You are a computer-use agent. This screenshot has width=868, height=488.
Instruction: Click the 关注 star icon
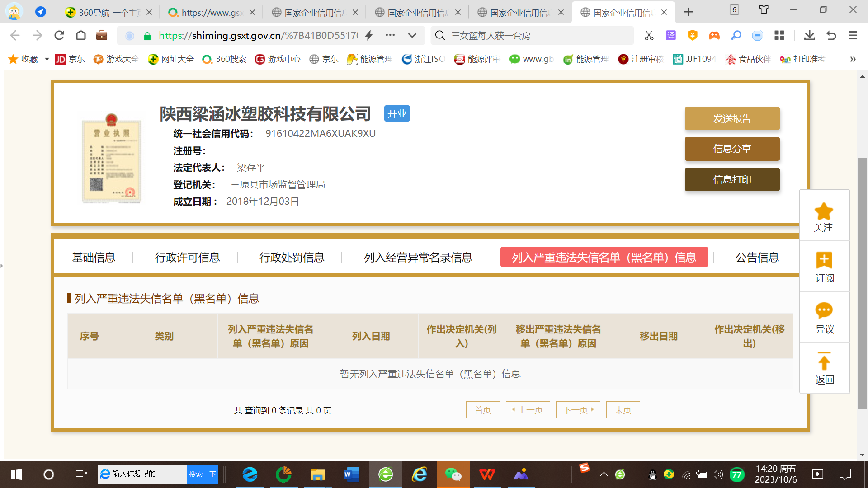pos(824,211)
